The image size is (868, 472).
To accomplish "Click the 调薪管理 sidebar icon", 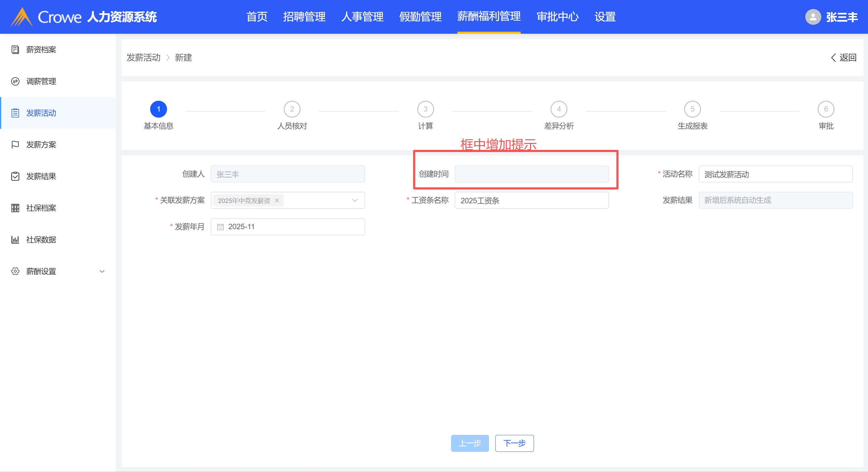I will tap(15, 81).
